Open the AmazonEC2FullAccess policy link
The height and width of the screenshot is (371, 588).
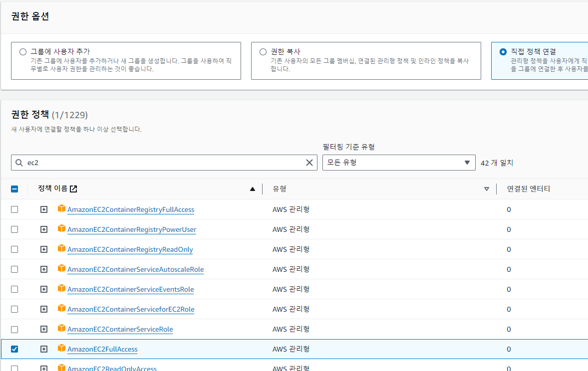[102, 349]
